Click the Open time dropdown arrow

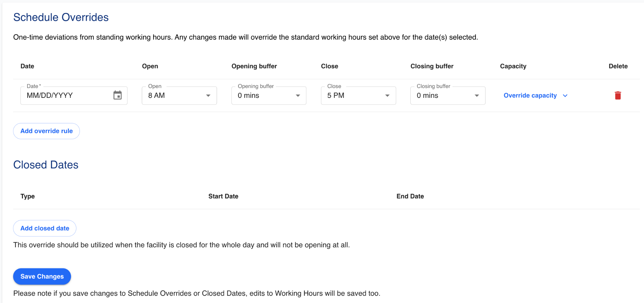(x=208, y=96)
